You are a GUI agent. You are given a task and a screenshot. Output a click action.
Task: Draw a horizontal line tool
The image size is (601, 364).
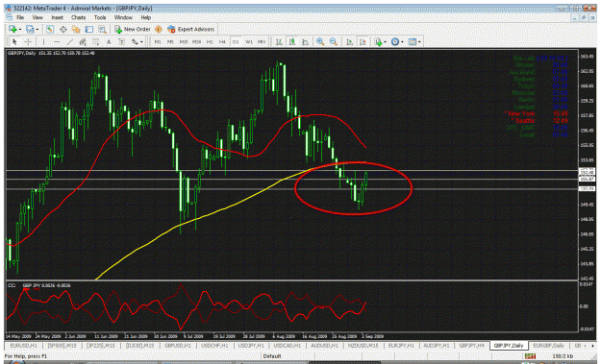coord(57,41)
